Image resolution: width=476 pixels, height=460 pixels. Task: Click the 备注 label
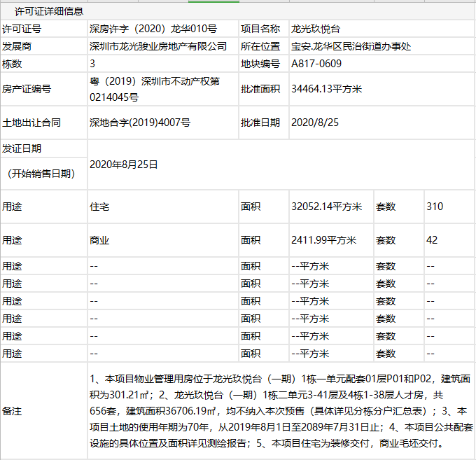pos(12,412)
